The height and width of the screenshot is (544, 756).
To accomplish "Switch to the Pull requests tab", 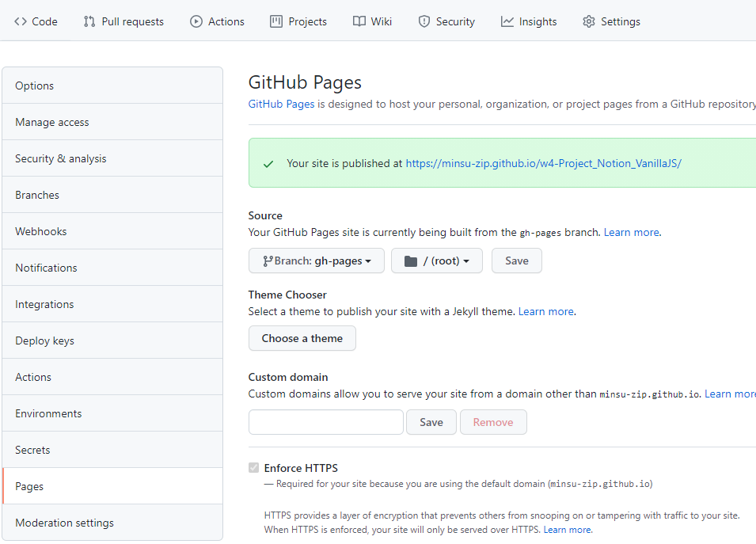I will (123, 21).
